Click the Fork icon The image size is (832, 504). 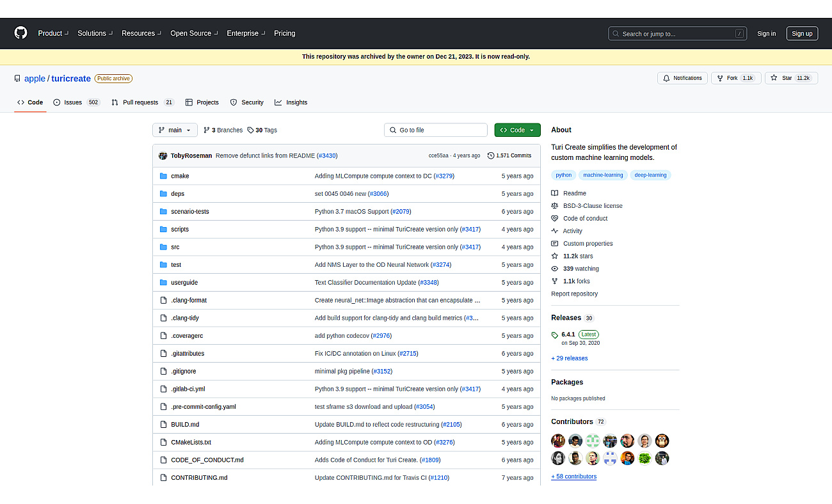click(x=719, y=78)
